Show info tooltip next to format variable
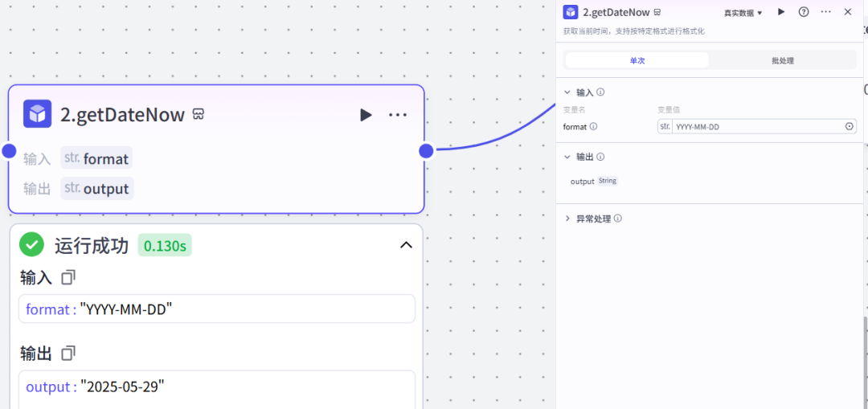 [x=593, y=126]
